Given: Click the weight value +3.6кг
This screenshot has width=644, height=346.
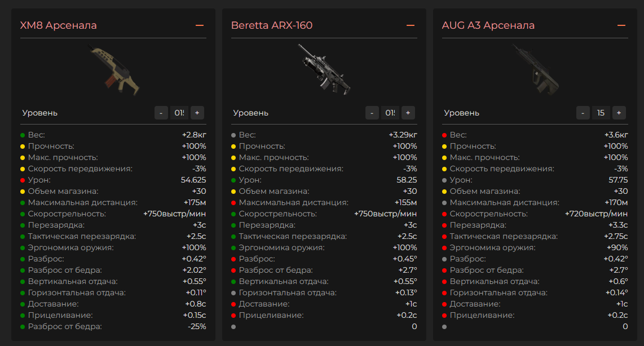Looking at the screenshot, I should 616,135.
